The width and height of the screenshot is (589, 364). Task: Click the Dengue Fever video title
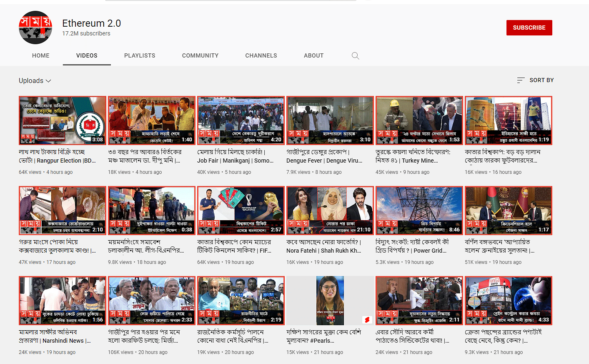[324, 156]
